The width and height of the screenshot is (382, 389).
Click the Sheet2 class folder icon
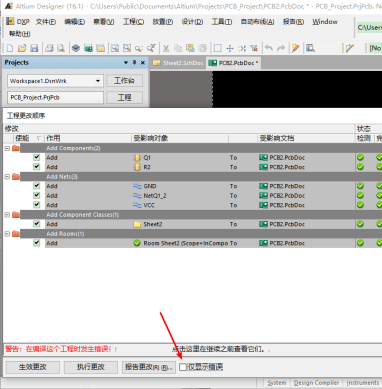coord(137,224)
